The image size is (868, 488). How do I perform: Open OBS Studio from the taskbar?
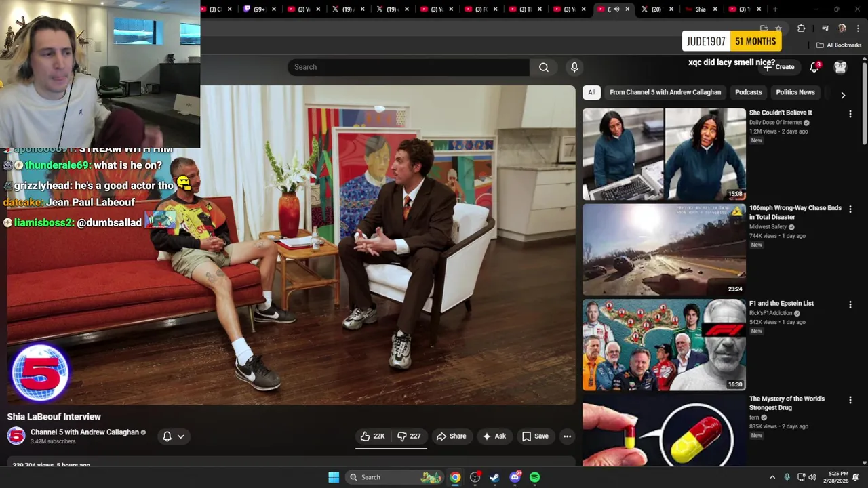tap(475, 477)
